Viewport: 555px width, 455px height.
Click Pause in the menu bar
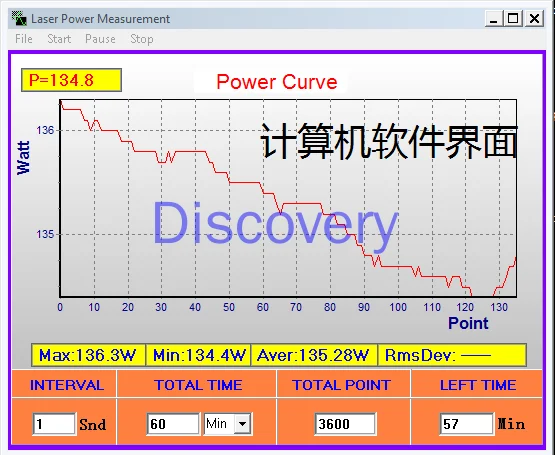click(x=100, y=39)
